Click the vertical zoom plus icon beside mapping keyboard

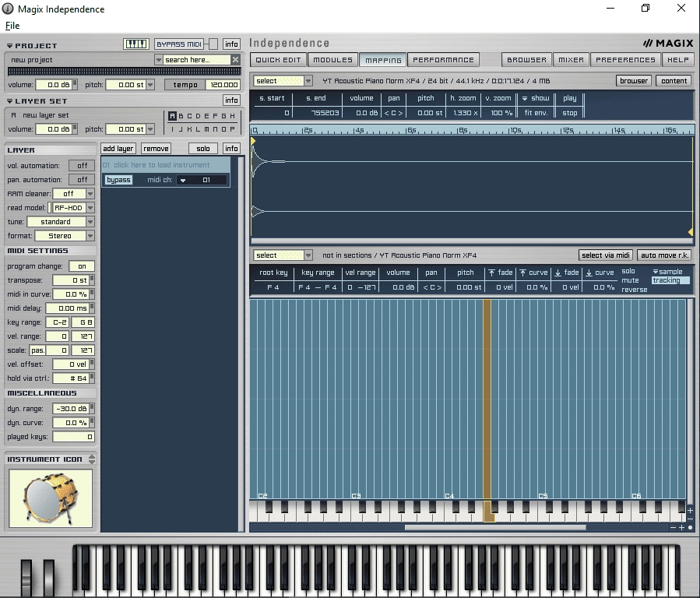point(690,510)
